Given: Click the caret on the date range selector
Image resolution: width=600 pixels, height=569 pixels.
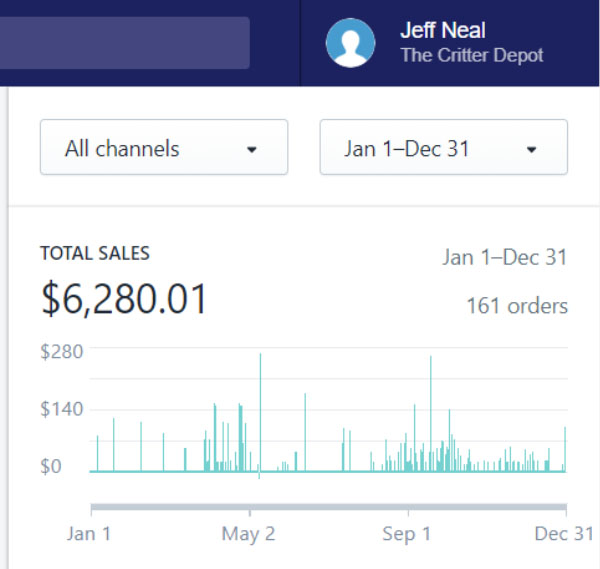Looking at the screenshot, I should [x=532, y=149].
